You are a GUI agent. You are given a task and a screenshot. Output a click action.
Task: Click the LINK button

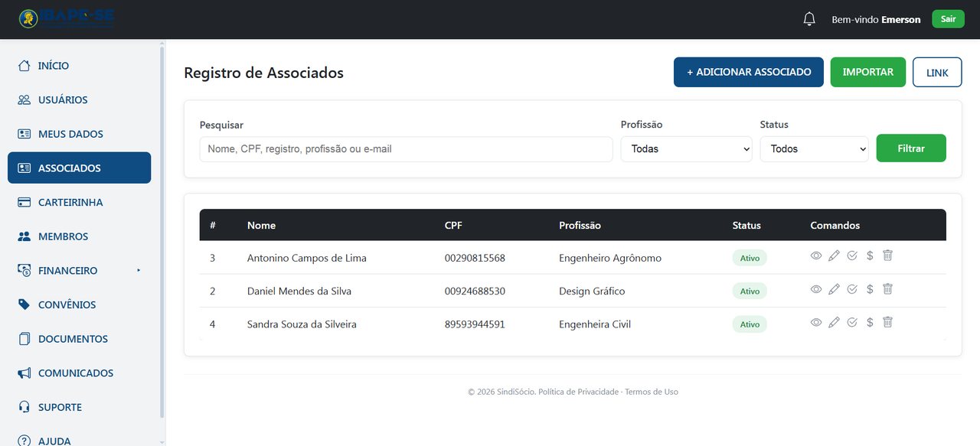point(937,73)
